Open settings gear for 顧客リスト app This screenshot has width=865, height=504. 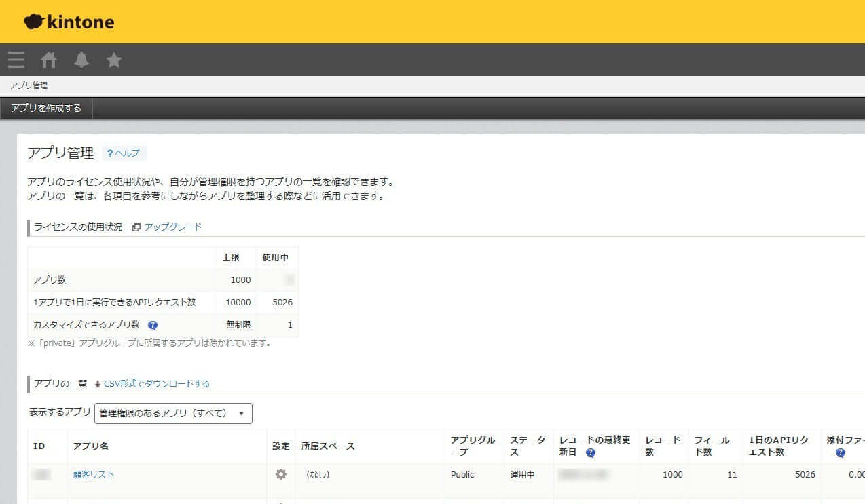pos(280,474)
